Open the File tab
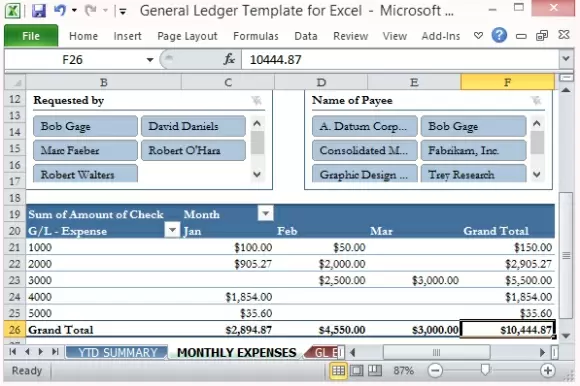 [x=31, y=36]
